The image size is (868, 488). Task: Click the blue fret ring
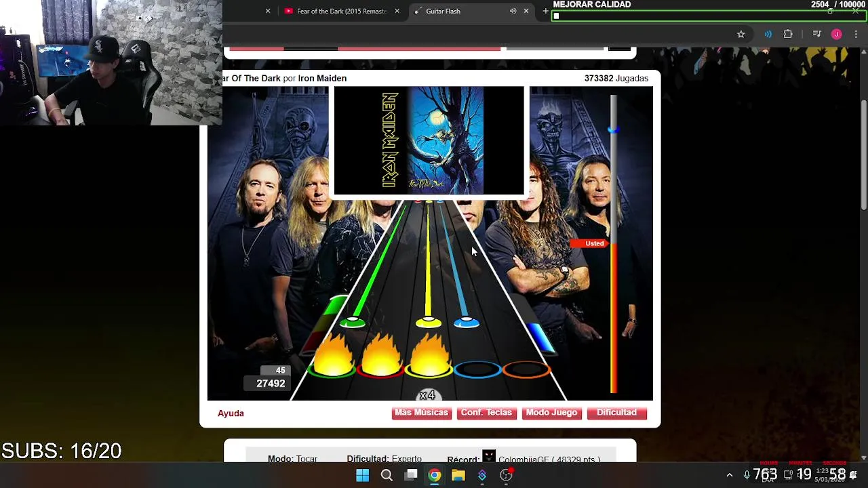(478, 369)
